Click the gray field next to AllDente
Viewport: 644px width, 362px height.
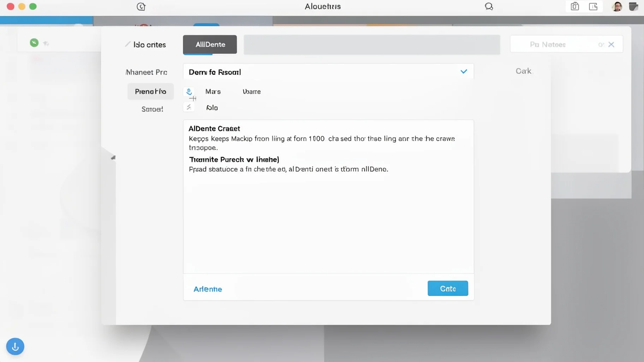[372, 45]
